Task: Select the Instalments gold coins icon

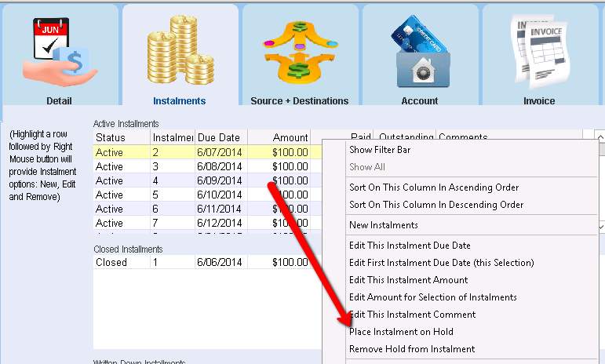Action: click(x=180, y=50)
